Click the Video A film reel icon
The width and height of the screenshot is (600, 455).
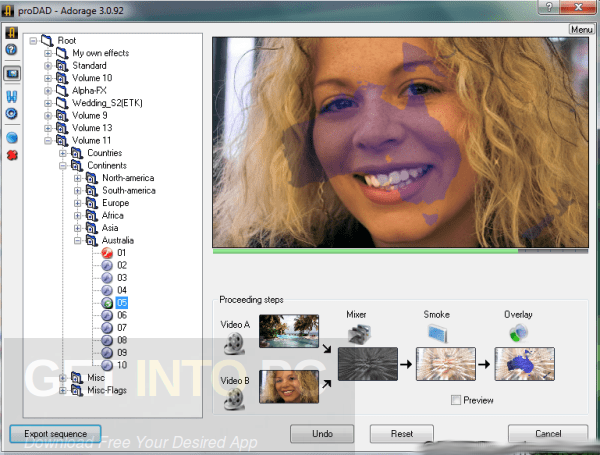coord(234,343)
